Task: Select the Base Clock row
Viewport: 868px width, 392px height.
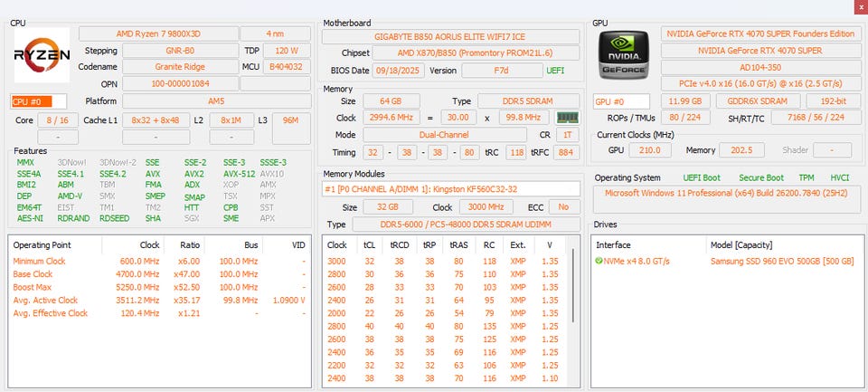Action: (x=159, y=274)
